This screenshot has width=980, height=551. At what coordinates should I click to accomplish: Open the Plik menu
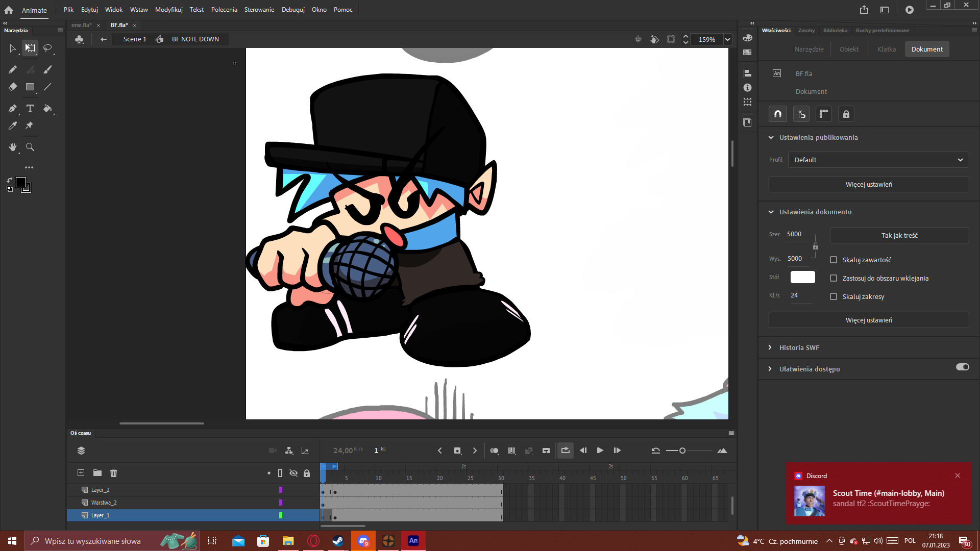point(68,10)
